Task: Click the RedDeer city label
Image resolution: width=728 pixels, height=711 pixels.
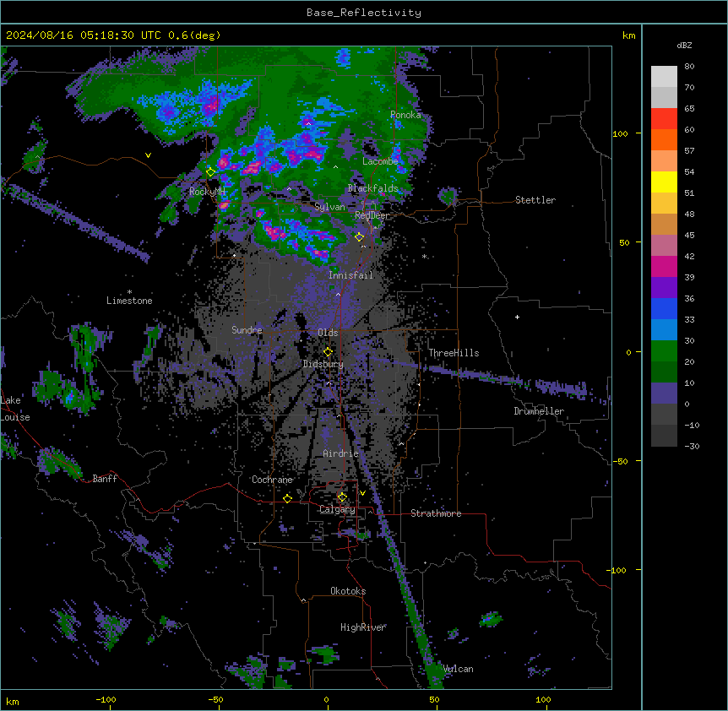Action: coord(372,215)
